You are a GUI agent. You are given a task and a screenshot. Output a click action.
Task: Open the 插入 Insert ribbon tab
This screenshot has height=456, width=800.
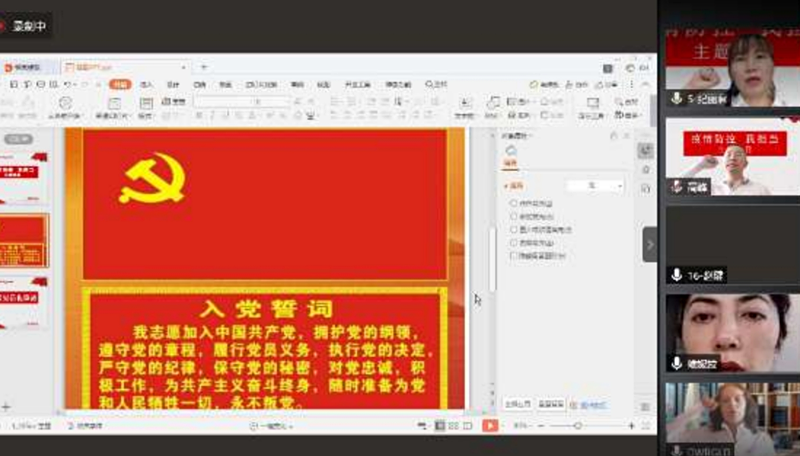tap(146, 85)
